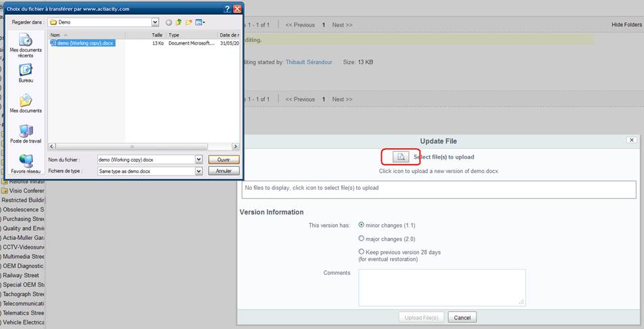Open Mes documents récents shortcut
The height and width of the screenshot is (329, 644).
[26, 45]
